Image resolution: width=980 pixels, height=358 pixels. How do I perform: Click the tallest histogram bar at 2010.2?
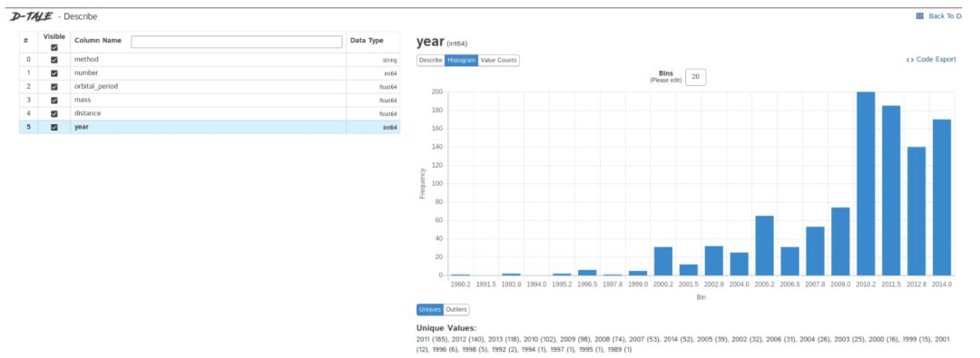866,184
